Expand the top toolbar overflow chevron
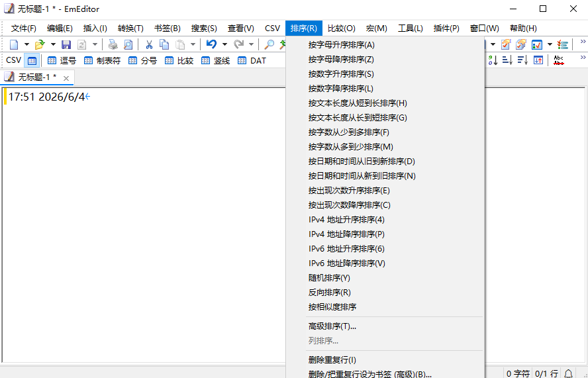The image size is (588, 378). [x=583, y=42]
